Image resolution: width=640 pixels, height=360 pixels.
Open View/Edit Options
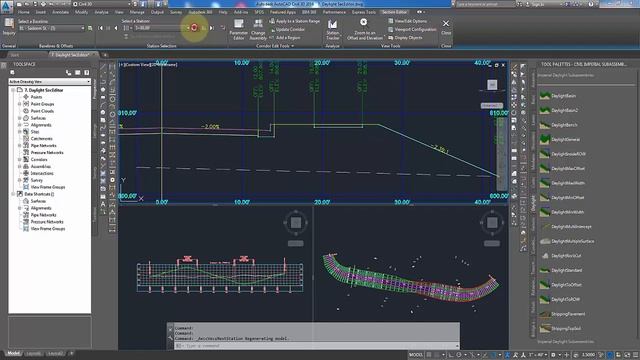(407, 21)
